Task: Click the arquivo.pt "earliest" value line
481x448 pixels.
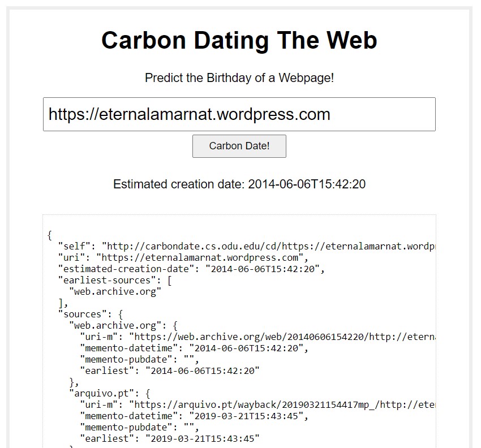Action: tap(170, 439)
